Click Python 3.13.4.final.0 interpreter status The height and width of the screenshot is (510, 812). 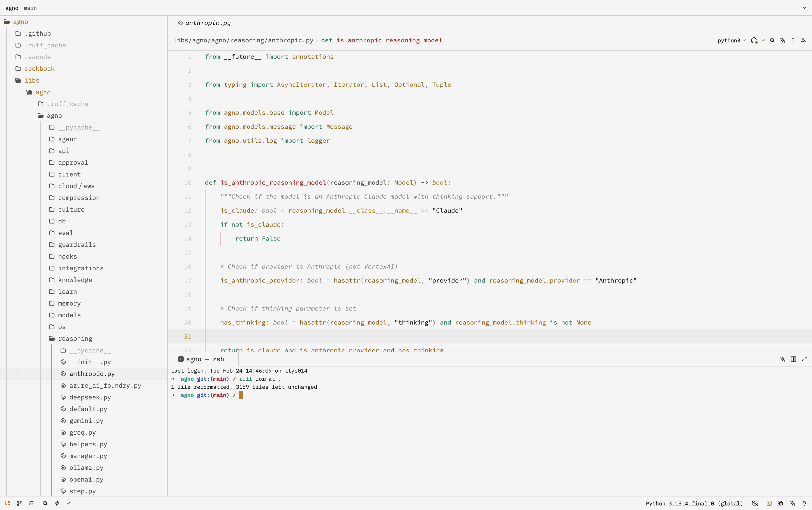[694, 503]
